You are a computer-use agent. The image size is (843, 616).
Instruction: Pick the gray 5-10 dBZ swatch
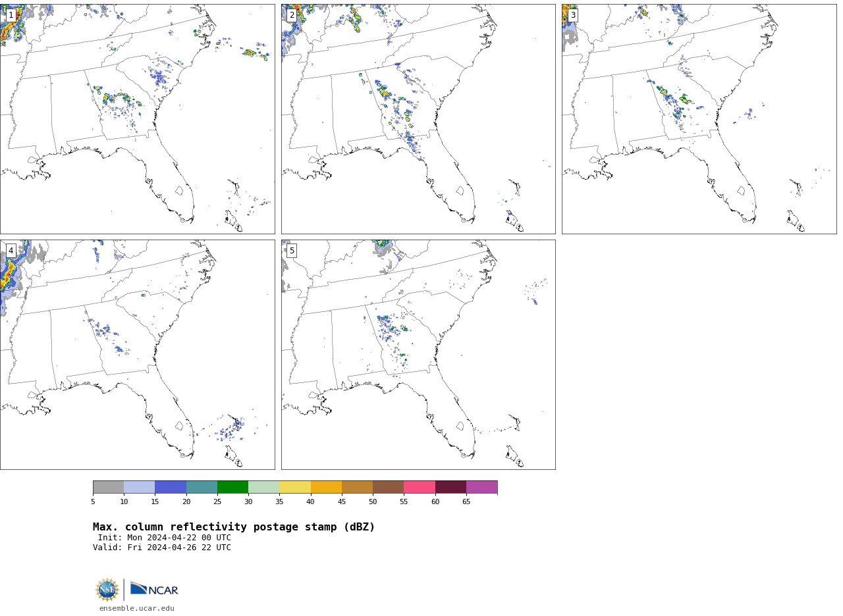(109, 487)
